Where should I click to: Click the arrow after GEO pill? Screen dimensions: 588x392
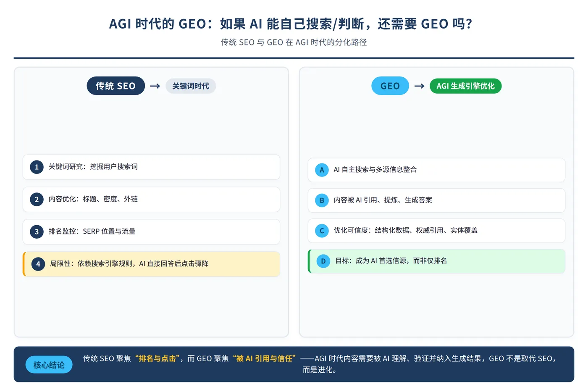419,86
